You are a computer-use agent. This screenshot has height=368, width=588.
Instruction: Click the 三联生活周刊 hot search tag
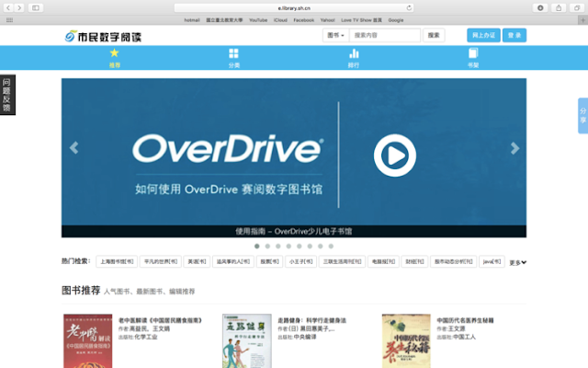click(x=342, y=261)
